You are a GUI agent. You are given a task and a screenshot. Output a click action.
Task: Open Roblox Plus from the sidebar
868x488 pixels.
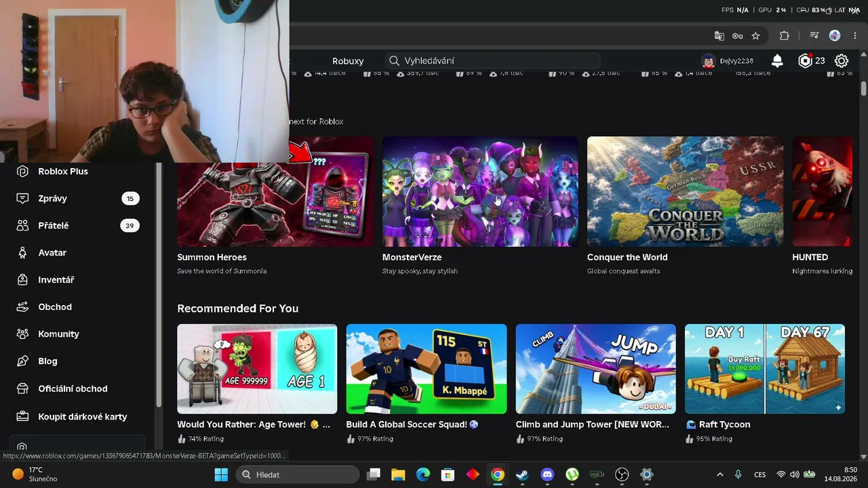coord(63,171)
